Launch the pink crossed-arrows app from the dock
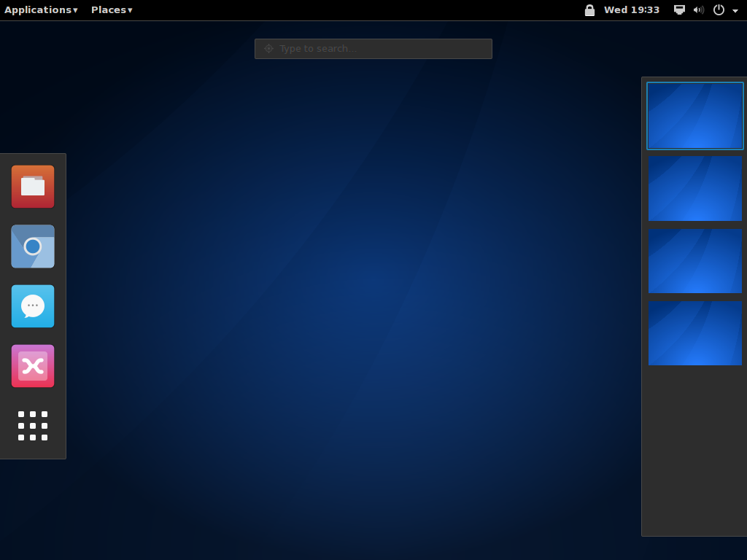 (33, 366)
